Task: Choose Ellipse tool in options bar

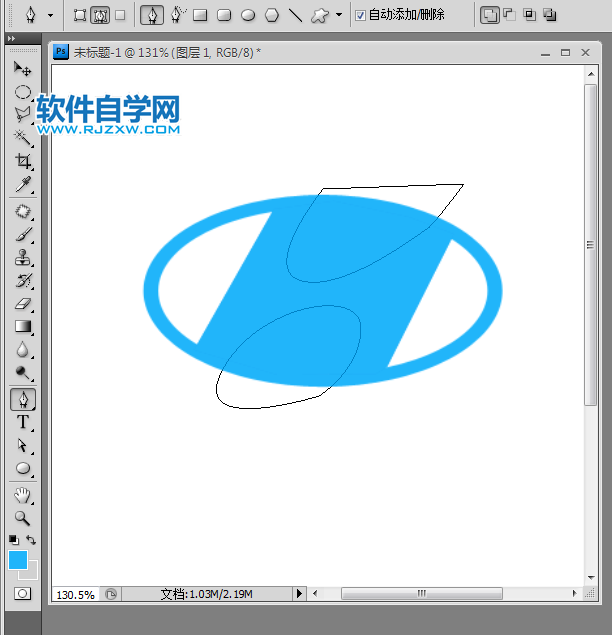Action: coord(248,15)
